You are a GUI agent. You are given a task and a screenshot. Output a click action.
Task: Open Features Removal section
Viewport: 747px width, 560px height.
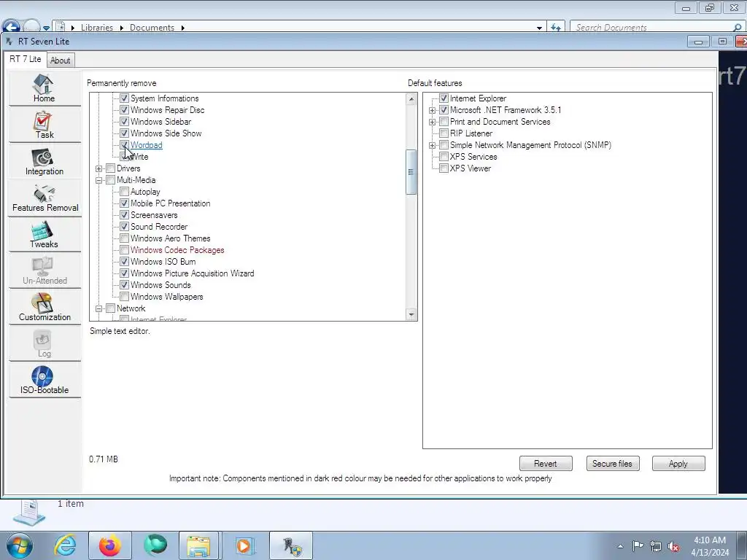(44, 198)
